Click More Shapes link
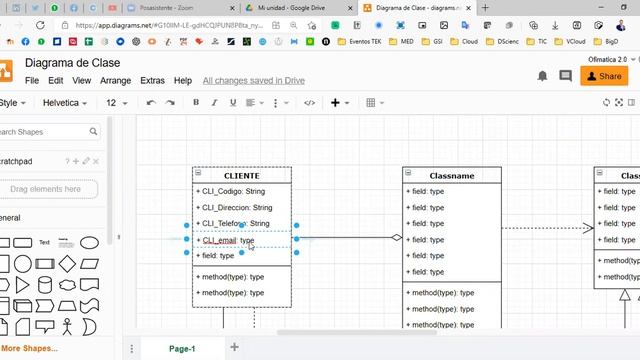This screenshot has height=360, width=640. [29, 348]
